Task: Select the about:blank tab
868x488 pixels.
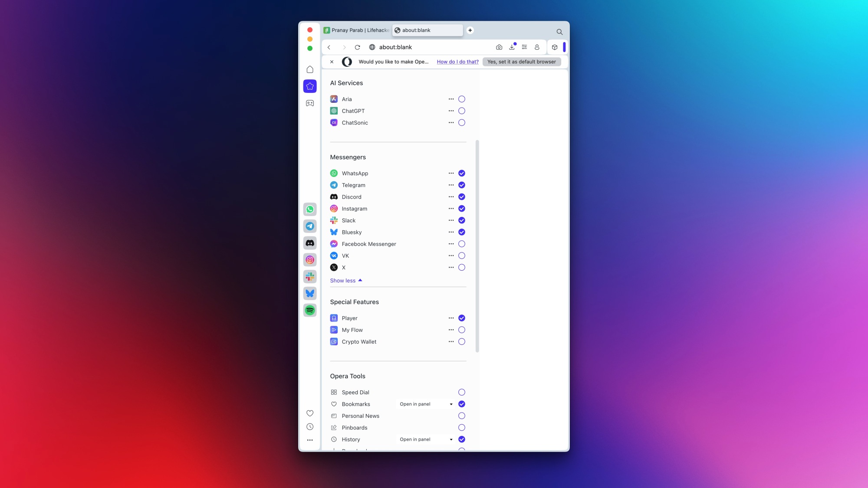Action: pyautogui.click(x=427, y=30)
